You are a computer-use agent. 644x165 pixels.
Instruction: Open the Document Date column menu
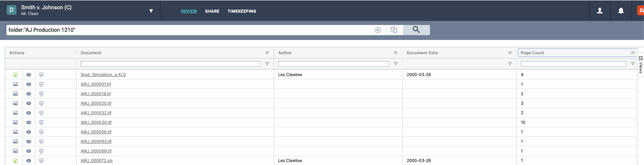[x=510, y=53]
